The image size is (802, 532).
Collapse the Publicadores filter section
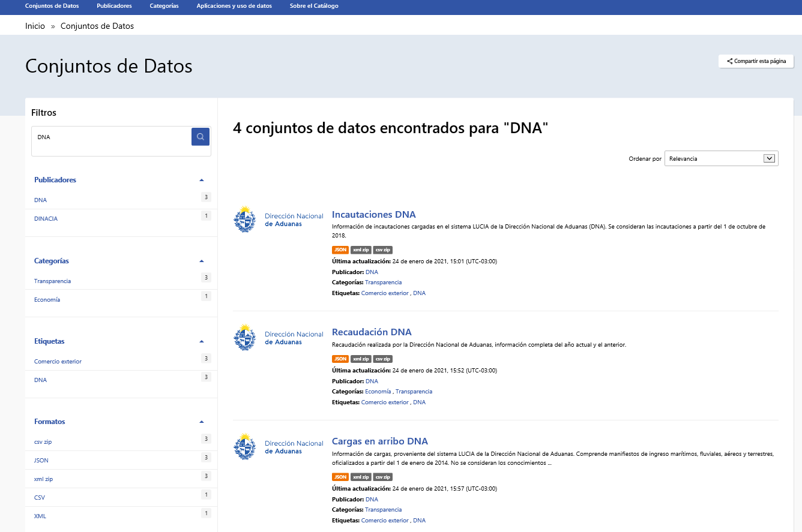tap(202, 180)
